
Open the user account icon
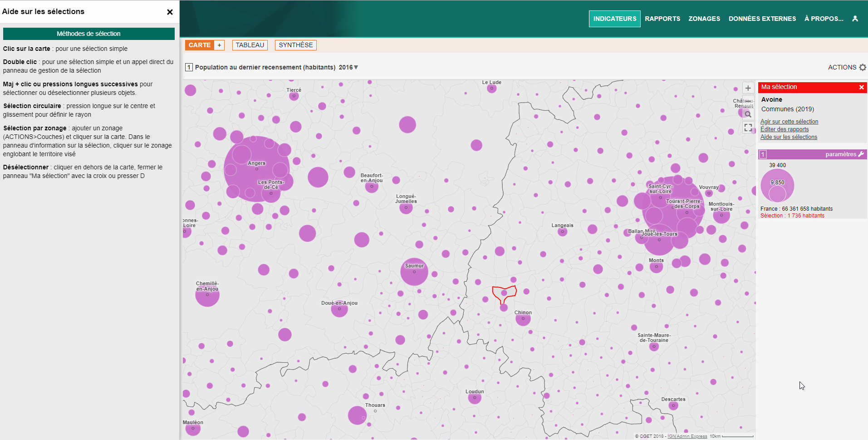855,19
